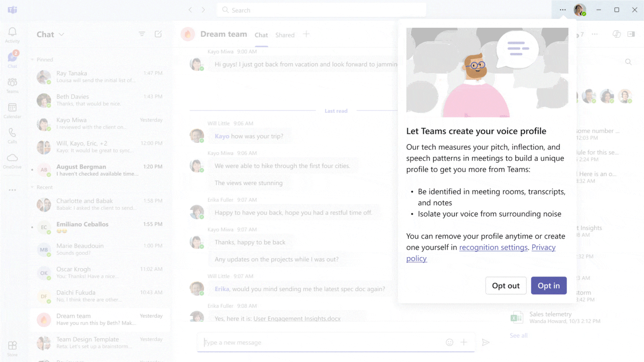The width and height of the screenshot is (644, 362).
Task: Click the new chat compose icon
Action: coord(158,34)
